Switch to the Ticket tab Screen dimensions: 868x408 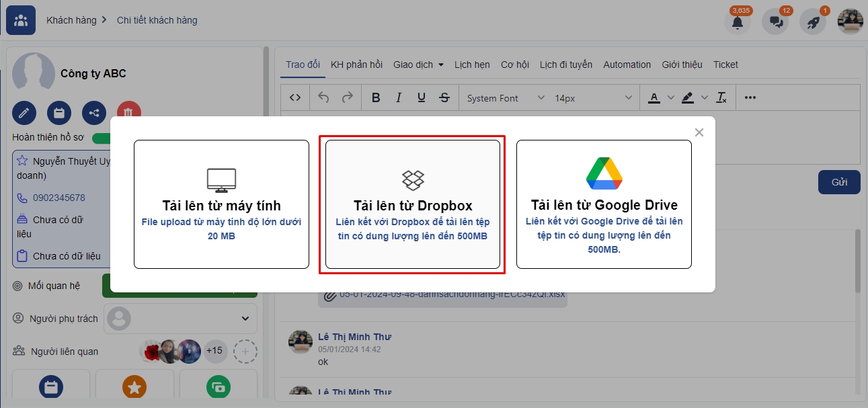(725, 65)
